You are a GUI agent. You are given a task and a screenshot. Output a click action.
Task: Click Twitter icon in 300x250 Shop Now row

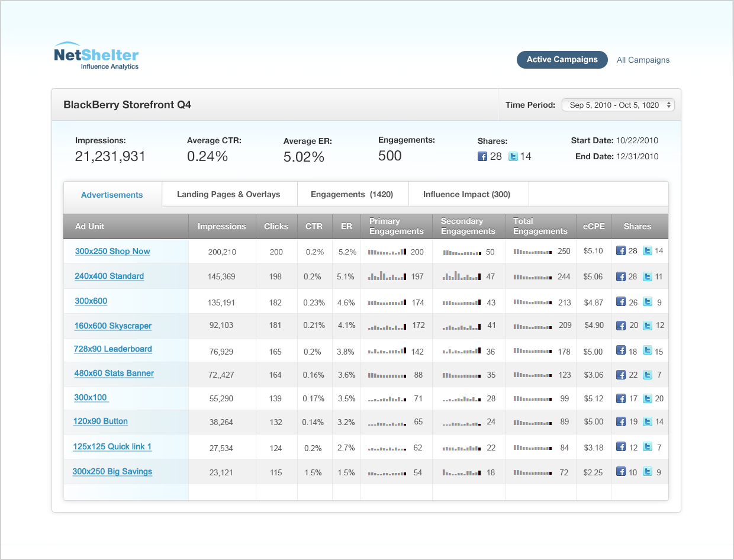[x=648, y=251]
